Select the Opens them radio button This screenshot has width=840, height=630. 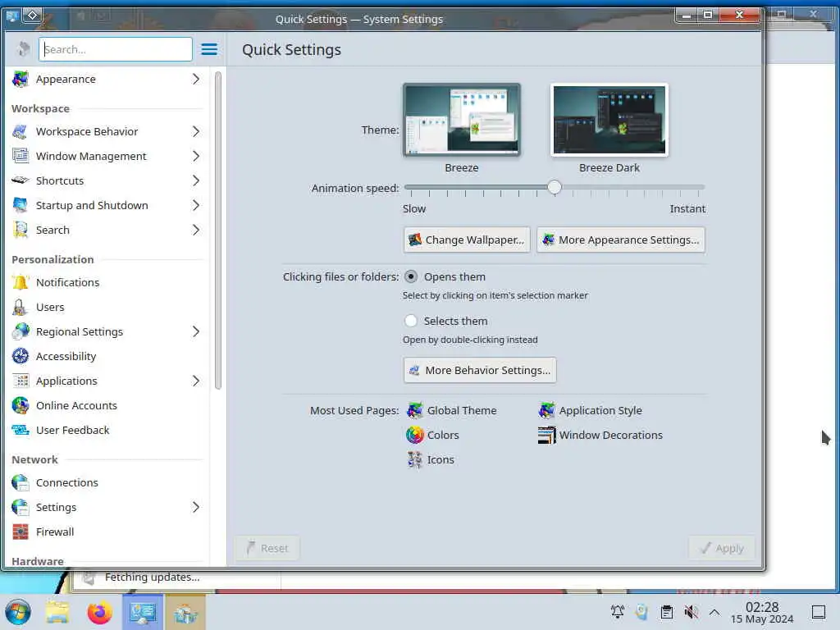point(411,277)
